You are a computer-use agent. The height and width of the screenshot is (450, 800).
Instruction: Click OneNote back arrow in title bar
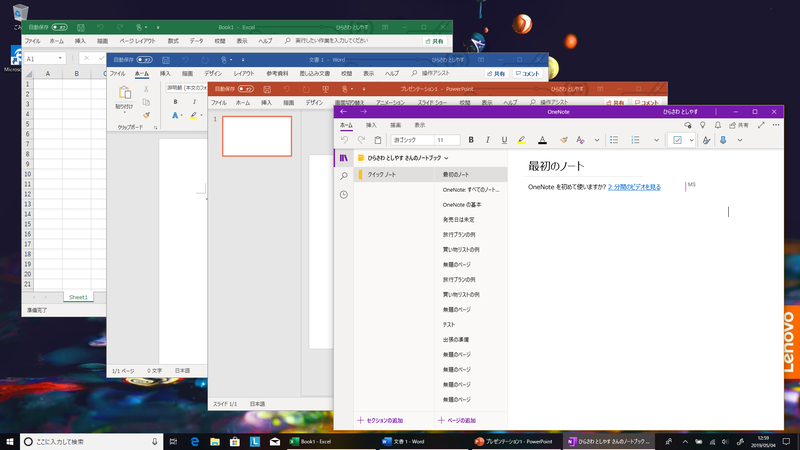tap(343, 112)
